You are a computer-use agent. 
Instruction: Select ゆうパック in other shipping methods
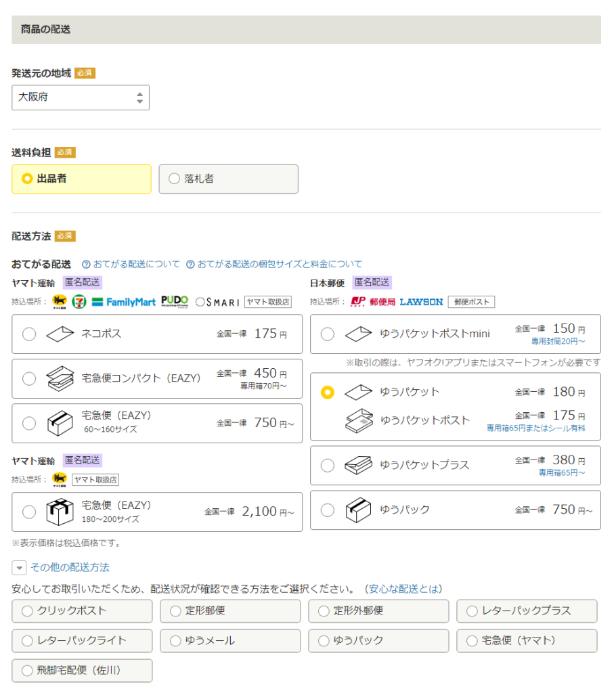click(x=378, y=641)
